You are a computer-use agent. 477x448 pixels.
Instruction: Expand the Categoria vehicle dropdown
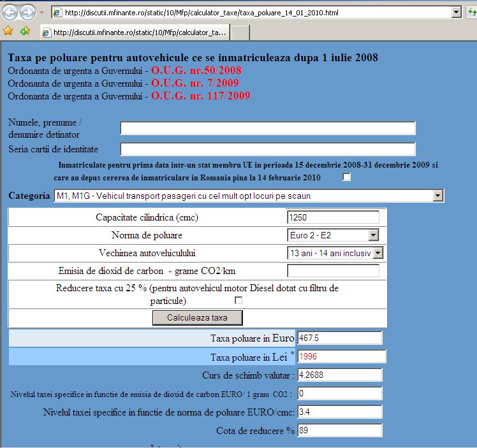point(437,196)
